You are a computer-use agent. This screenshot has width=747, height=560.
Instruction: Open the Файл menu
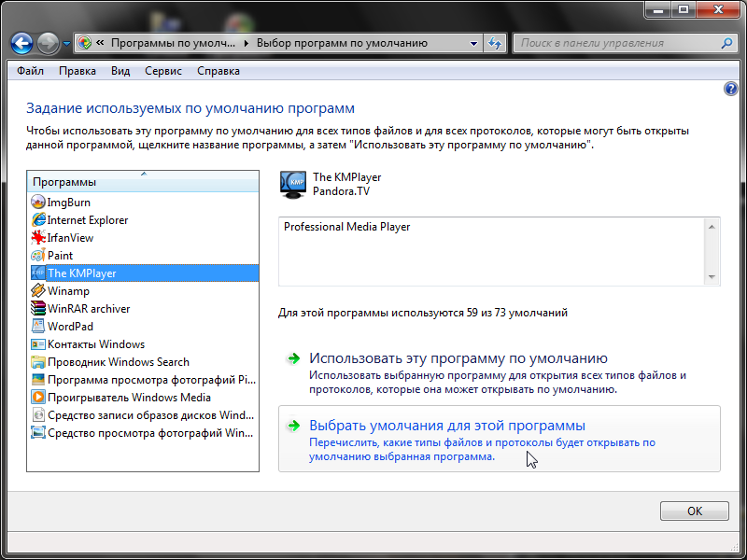click(30, 71)
